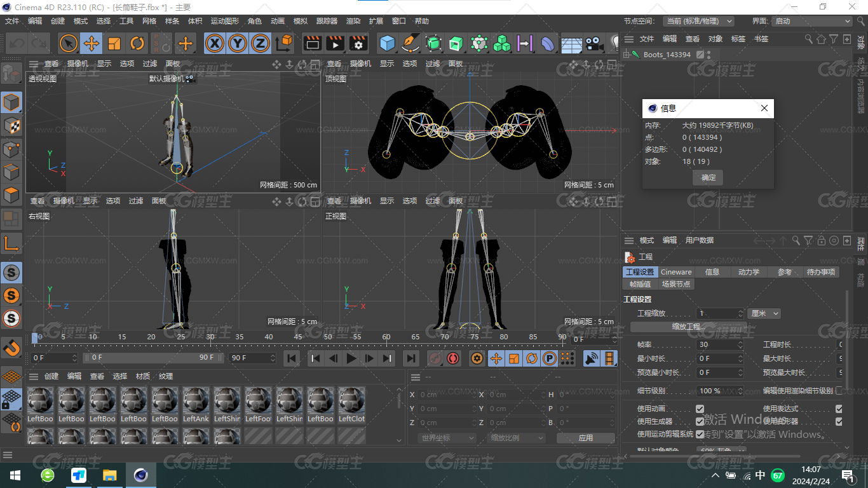
Task: Toggle X axis lock
Action: pyautogui.click(x=215, y=43)
